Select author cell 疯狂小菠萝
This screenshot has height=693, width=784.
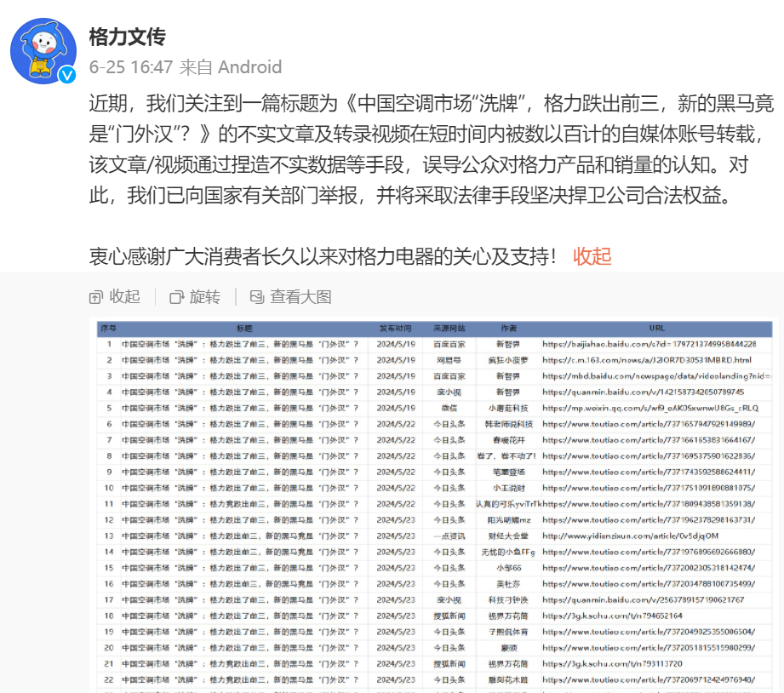coord(508,360)
